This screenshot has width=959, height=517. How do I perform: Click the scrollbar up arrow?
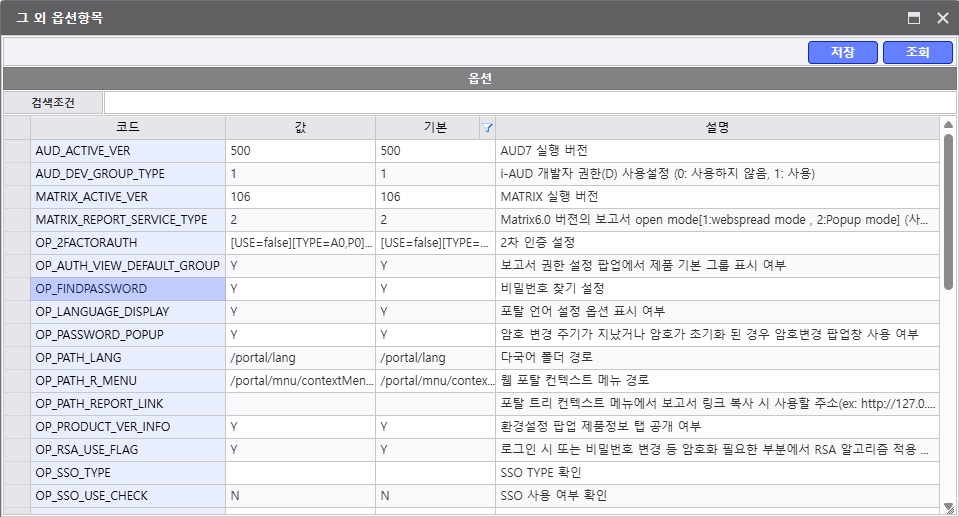948,125
